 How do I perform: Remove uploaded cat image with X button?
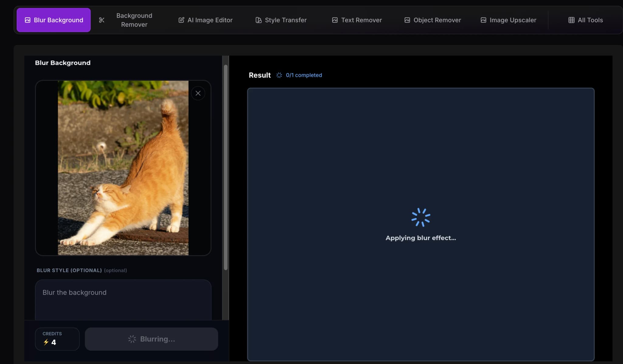point(198,93)
